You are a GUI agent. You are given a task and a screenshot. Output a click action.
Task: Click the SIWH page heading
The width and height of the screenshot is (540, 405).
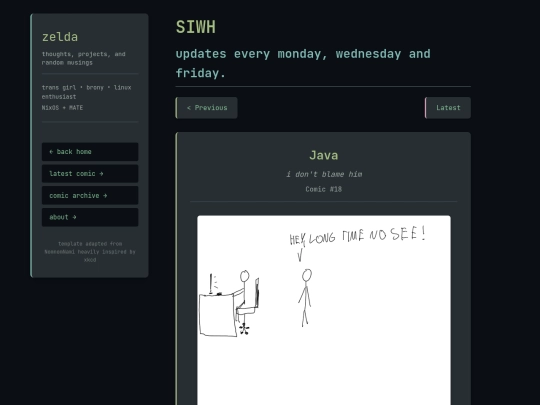pos(196,27)
